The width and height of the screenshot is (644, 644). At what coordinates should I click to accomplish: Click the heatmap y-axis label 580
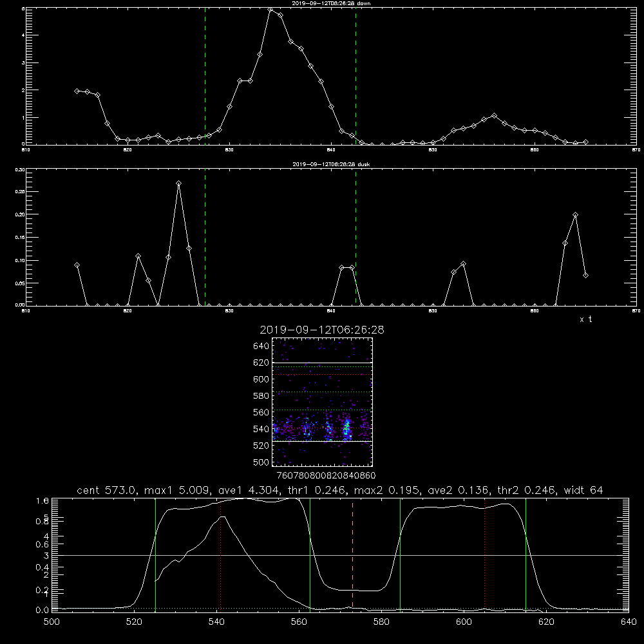tap(261, 396)
